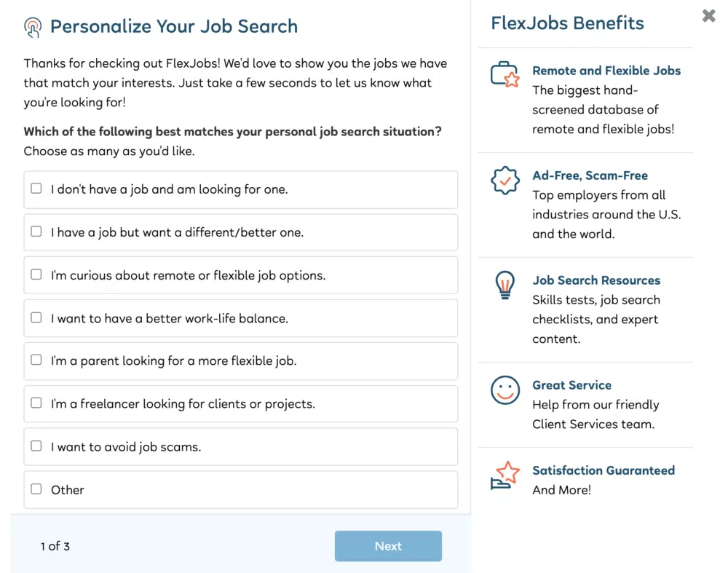This screenshot has height=573, width=728.
Task: Open the Remote and Flexible Jobs heading
Action: [x=606, y=71]
